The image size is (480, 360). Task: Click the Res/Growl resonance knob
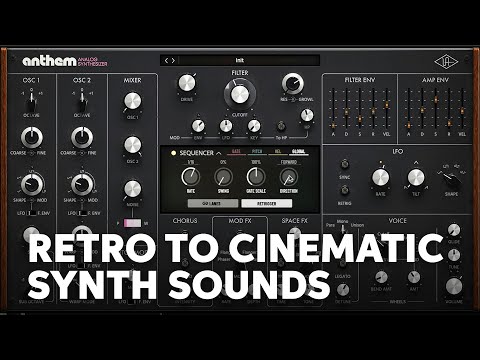[293, 83]
